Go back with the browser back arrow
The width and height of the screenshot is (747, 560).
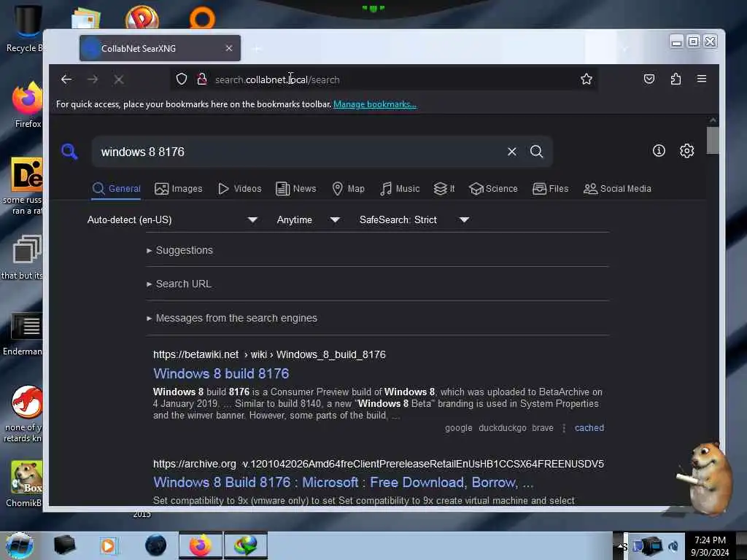tap(66, 79)
